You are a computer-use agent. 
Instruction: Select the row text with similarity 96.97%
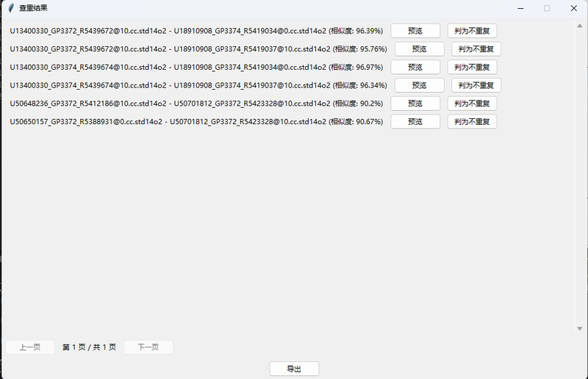tap(196, 67)
